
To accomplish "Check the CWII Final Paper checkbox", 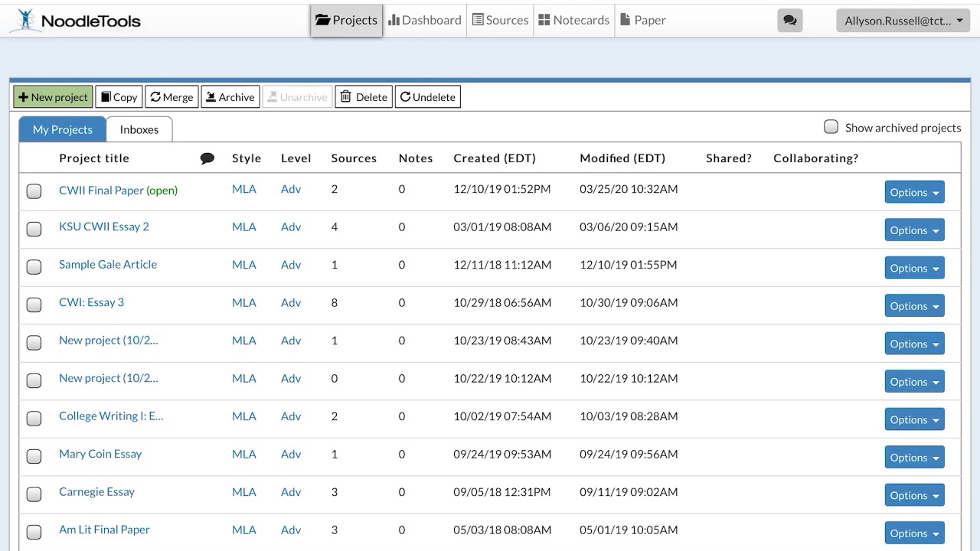I will click(x=34, y=191).
